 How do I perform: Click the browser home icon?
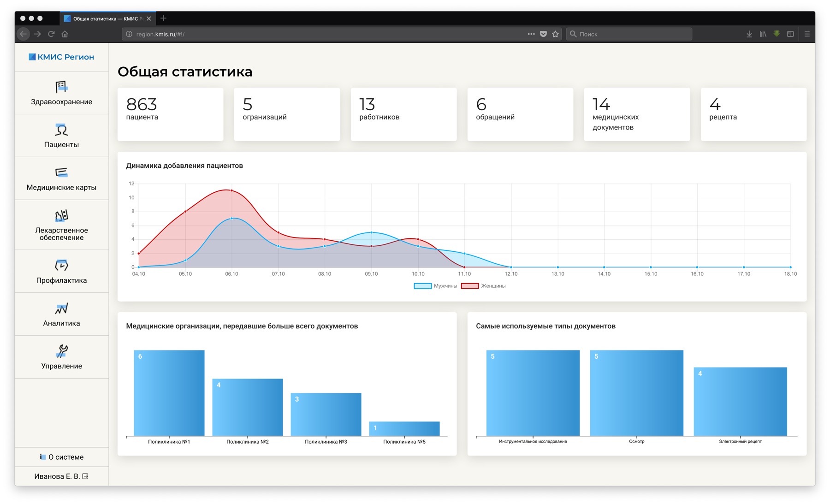click(65, 34)
